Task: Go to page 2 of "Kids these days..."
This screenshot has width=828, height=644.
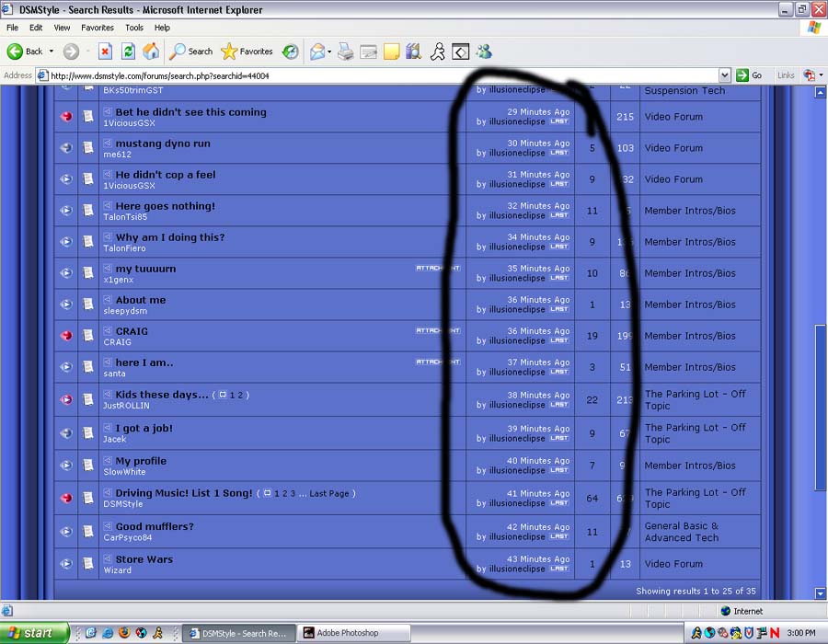Action: (x=241, y=395)
